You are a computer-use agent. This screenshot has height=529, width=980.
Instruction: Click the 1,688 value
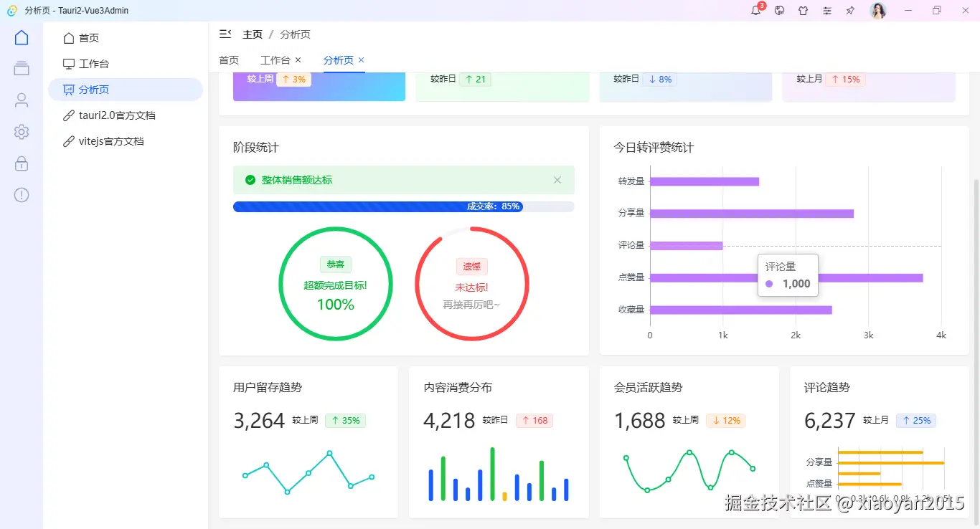click(640, 421)
